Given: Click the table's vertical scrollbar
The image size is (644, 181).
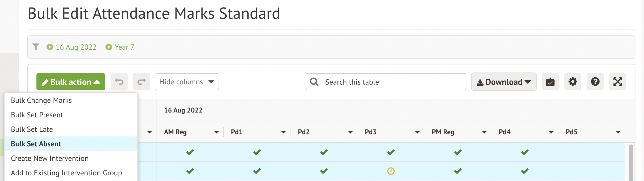Looking at the screenshot, I should coord(631,161).
